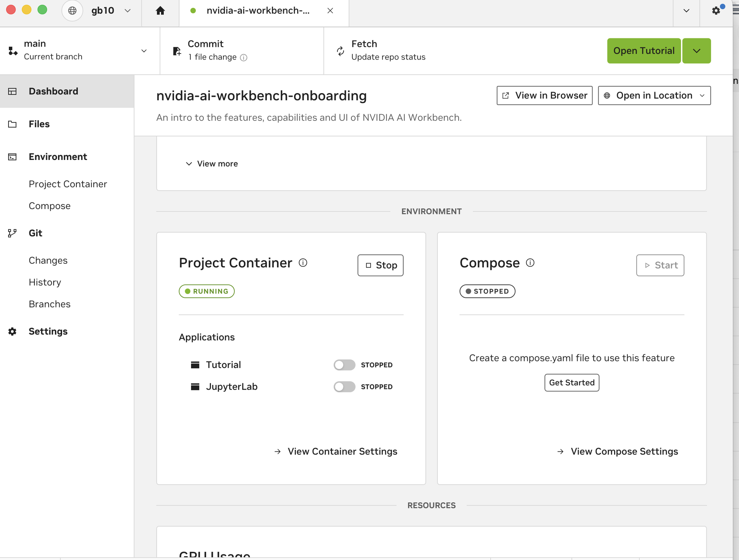This screenshot has width=739, height=560.
Task: Click Fetch to update repo status
Action: pyautogui.click(x=381, y=51)
